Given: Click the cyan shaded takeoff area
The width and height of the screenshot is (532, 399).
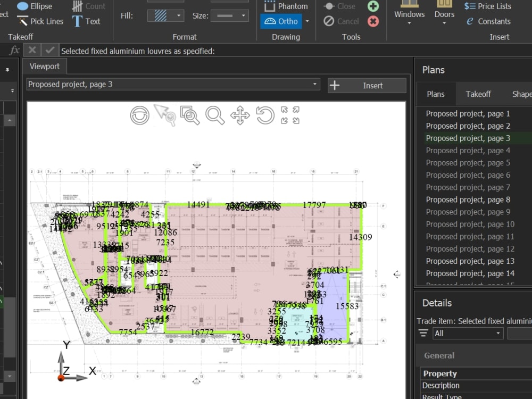Looking at the screenshot, I should (297, 324).
